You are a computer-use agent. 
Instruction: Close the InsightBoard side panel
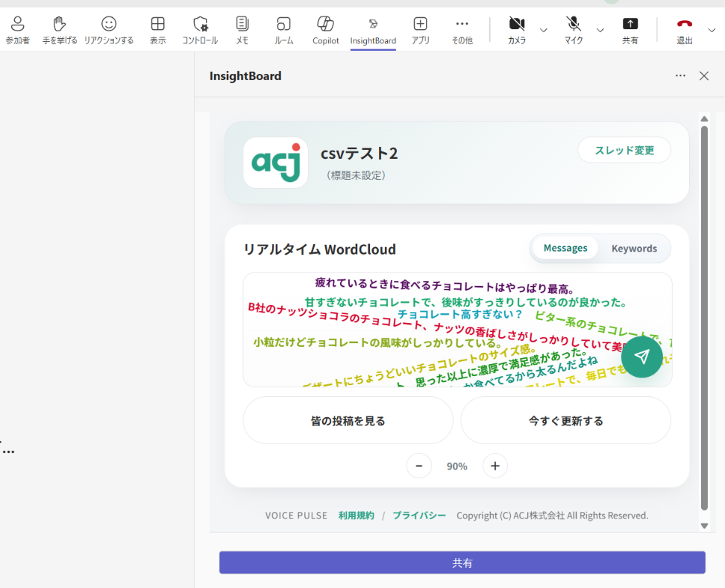[703, 76]
